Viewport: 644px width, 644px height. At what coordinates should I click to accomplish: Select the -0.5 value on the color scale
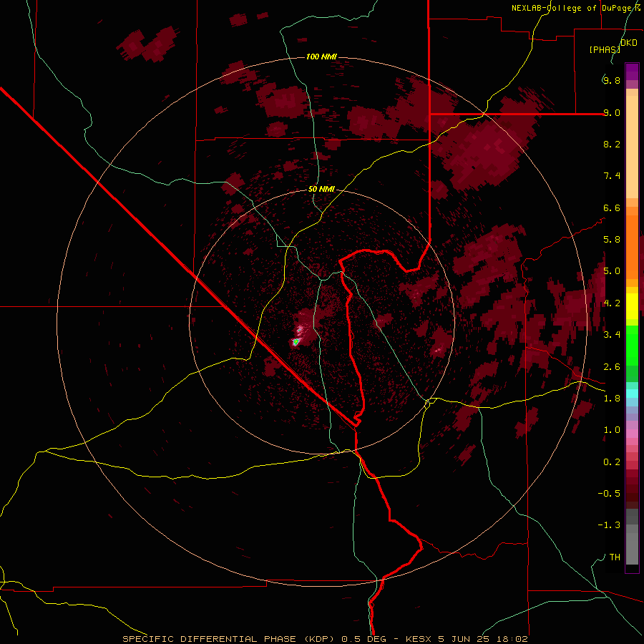pos(609,494)
